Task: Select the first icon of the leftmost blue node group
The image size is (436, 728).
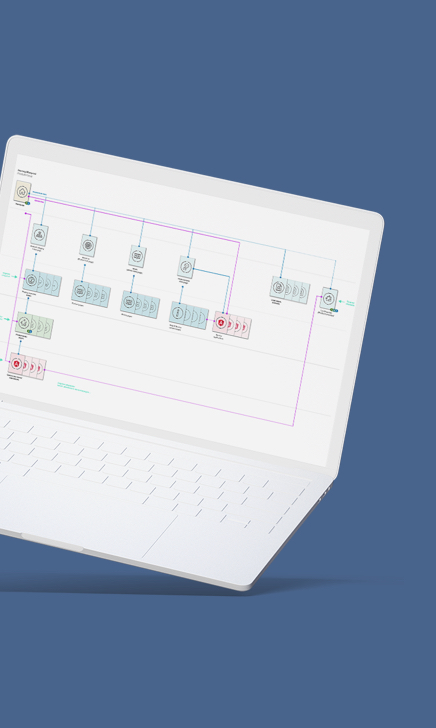Action: pos(31,280)
